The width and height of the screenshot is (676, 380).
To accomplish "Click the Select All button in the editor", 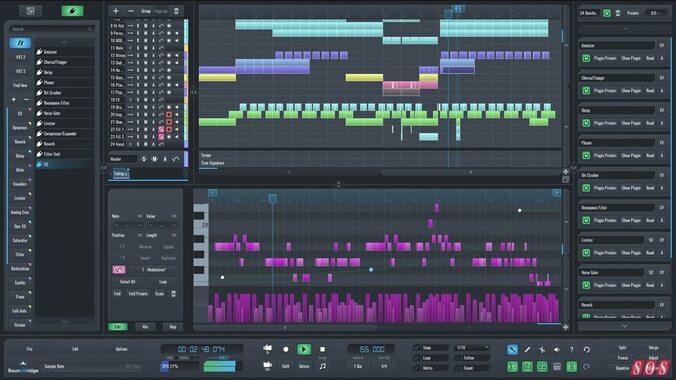I will [x=127, y=282].
